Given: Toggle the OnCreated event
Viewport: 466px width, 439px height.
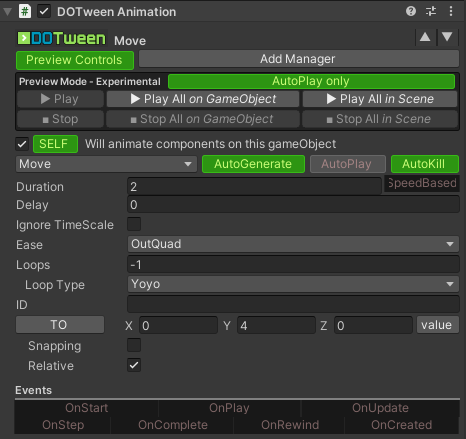Looking at the screenshot, I should pos(402,425).
